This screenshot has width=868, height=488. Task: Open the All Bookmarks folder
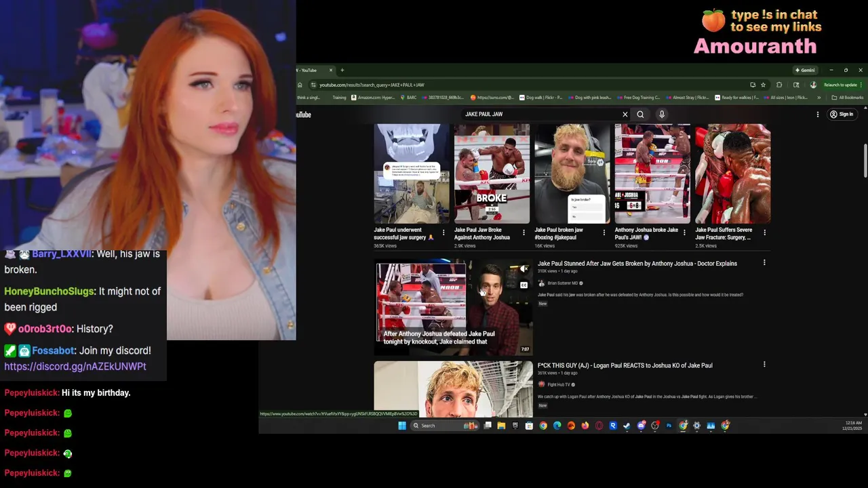click(x=848, y=98)
